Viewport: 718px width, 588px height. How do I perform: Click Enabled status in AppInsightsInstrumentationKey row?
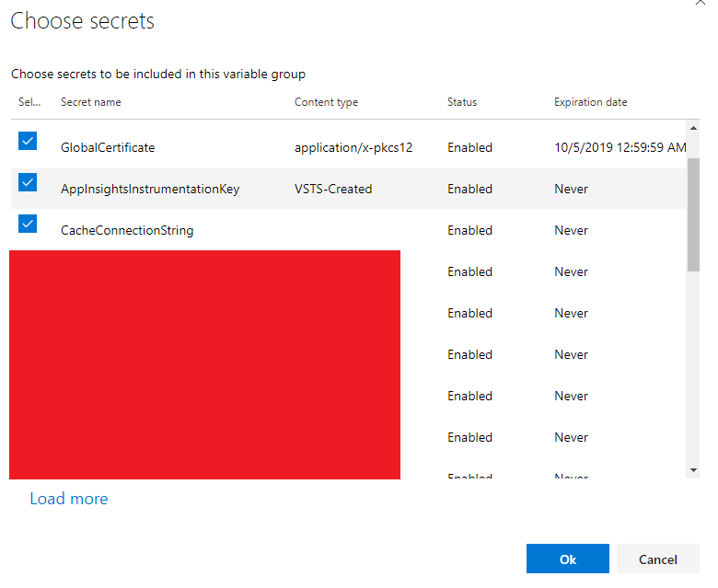tap(469, 189)
